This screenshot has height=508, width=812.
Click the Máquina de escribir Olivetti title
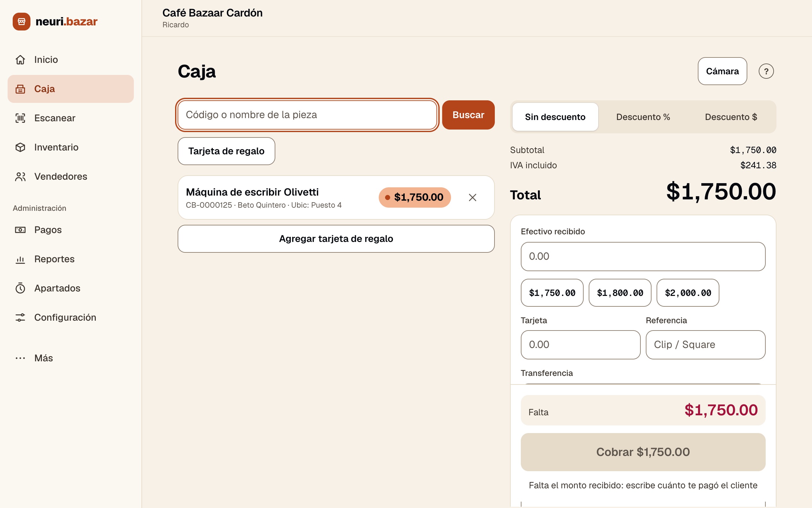pyautogui.click(x=252, y=192)
